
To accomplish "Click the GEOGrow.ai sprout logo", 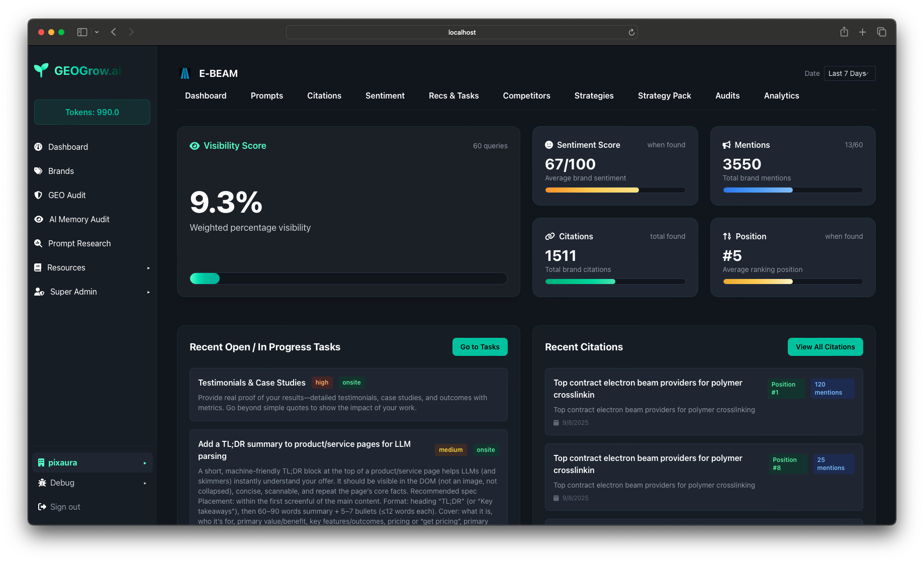I will click(x=41, y=70).
